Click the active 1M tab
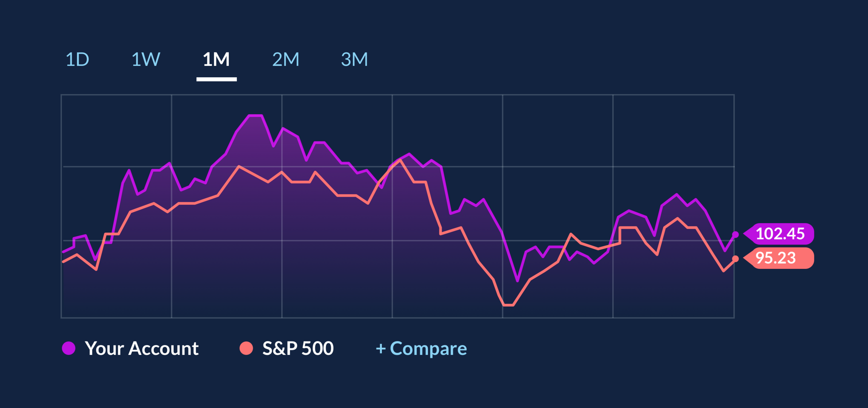868x408 pixels. tap(216, 59)
